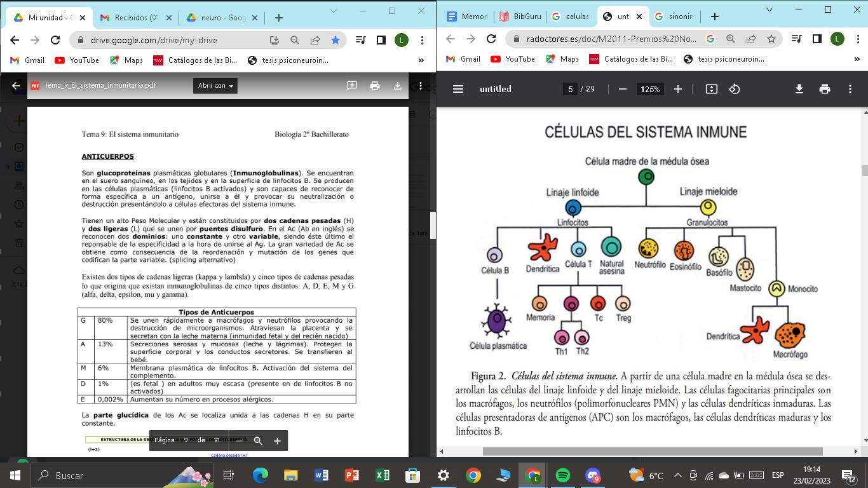Open the 'Abrir con' dropdown
The image size is (868, 488).
click(x=215, y=86)
